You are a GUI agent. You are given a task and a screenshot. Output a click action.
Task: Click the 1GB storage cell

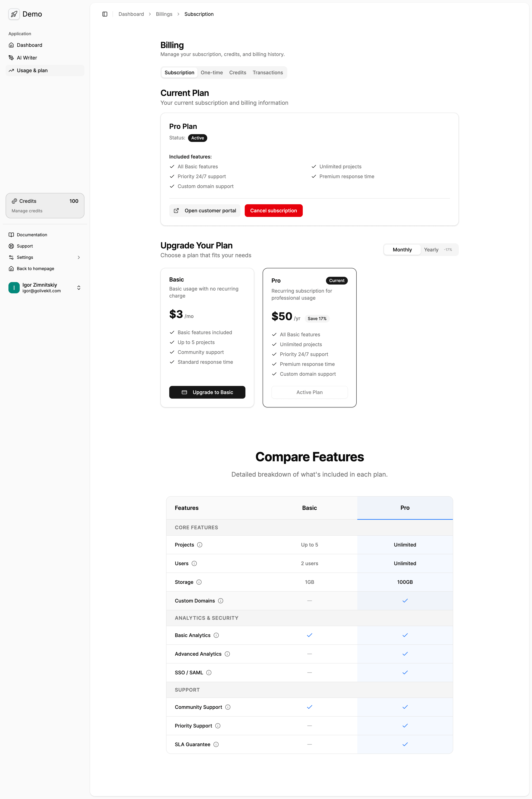309,582
